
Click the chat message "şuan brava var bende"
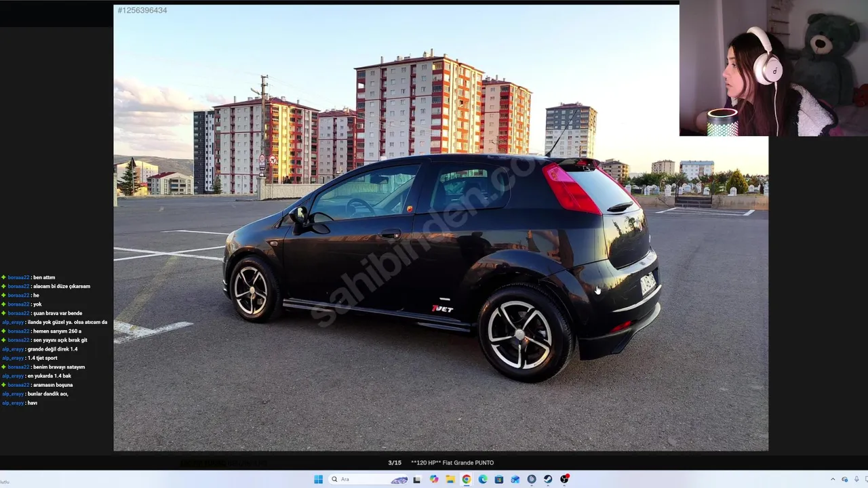[x=57, y=313]
